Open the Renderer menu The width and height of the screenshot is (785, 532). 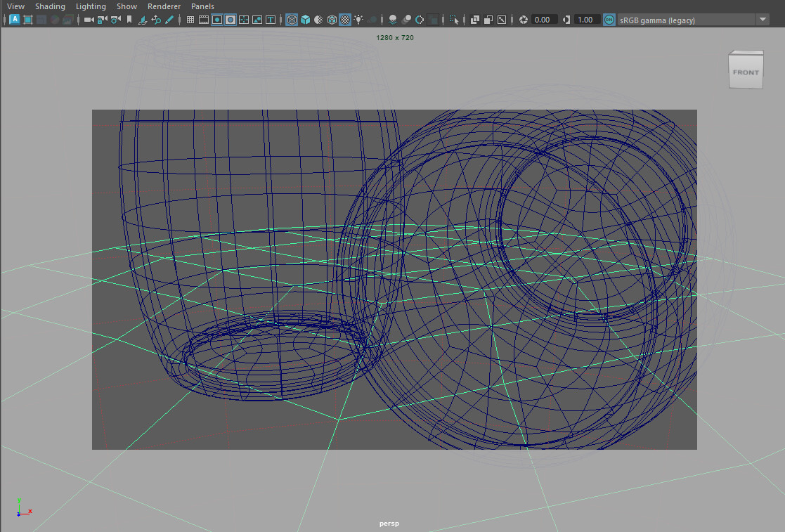click(x=164, y=6)
